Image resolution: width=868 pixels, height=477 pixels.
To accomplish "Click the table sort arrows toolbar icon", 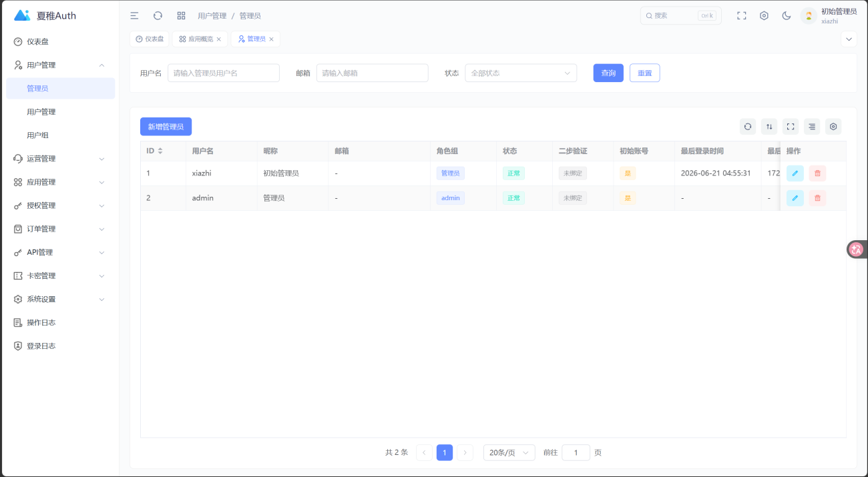I will (x=769, y=126).
